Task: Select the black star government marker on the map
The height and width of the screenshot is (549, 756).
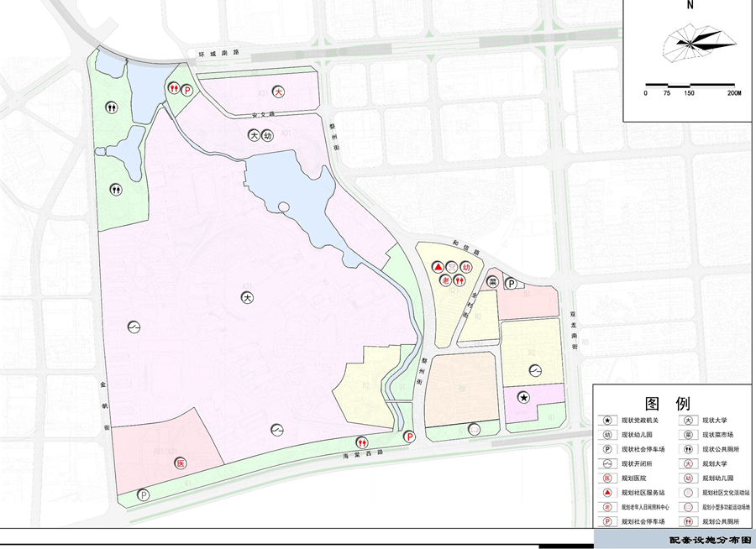Action: tap(524, 397)
